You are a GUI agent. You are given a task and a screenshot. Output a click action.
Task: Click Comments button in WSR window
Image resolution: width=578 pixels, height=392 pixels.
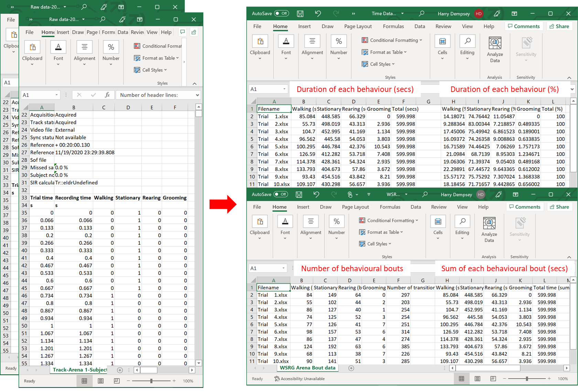click(524, 207)
